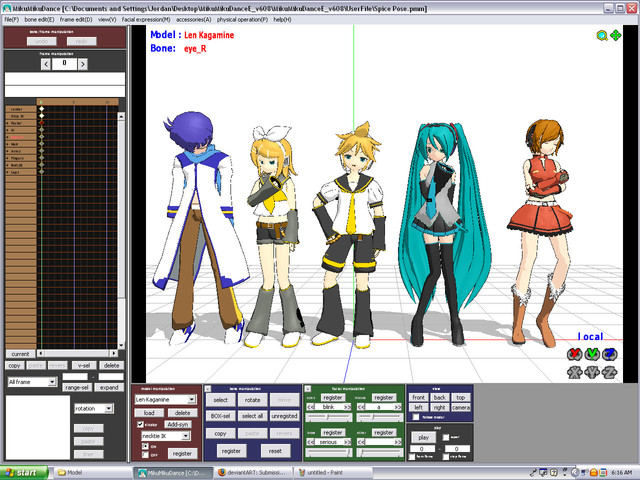Click previous brow morph arrow beside serious
Viewport: 640px width, 480px height.
[311, 442]
